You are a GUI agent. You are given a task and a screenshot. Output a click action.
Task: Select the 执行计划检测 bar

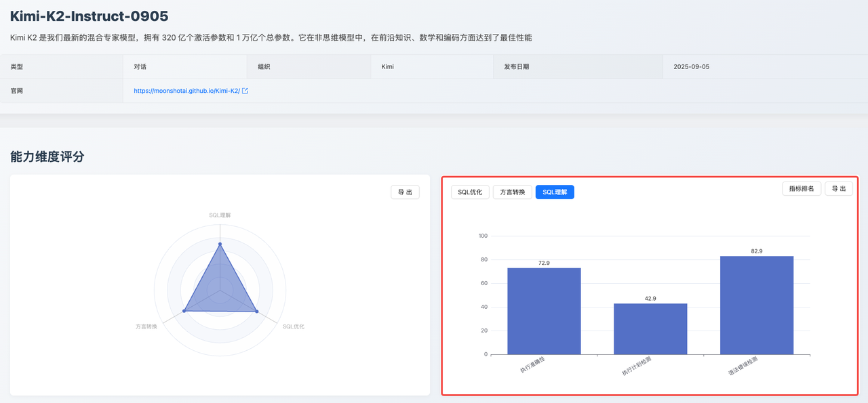pos(650,328)
